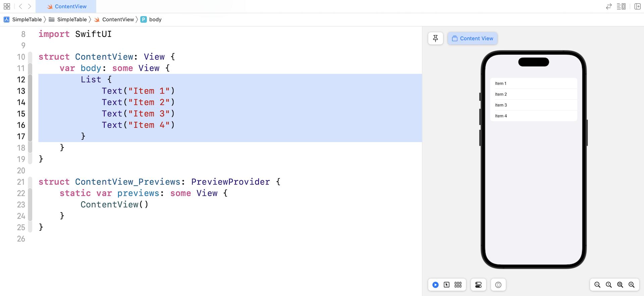Select the ContentView editor tab
Viewport: 644px width, 296px height.
pyautogui.click(x=66, y=6)
